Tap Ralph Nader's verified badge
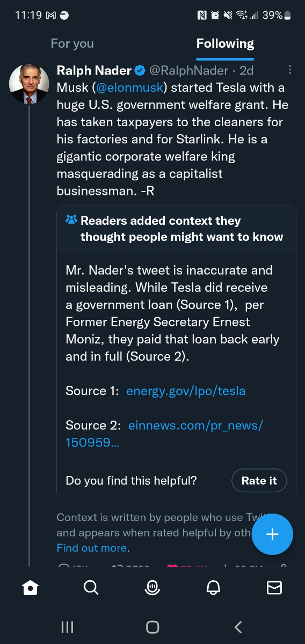Screen dimensions: 305x644 click(x=140, y=70)
